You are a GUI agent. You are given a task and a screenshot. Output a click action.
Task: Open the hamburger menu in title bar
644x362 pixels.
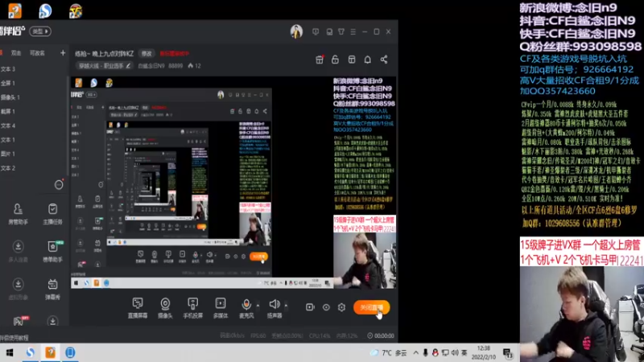pos(353,31)
